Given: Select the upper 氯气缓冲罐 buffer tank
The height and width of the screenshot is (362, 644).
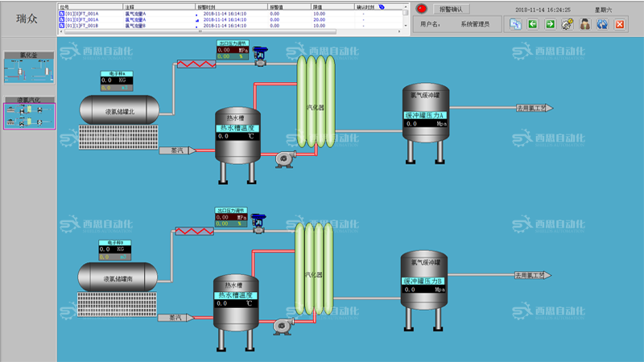Looking at the screenshot, I should pyautogui.click(x=426, y=123).
